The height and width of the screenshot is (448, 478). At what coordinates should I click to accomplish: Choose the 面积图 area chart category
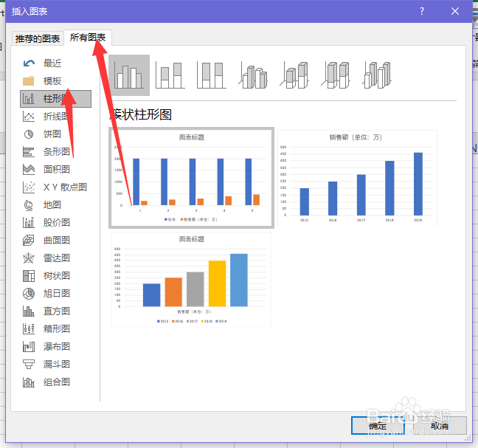[x=55, y=170]
